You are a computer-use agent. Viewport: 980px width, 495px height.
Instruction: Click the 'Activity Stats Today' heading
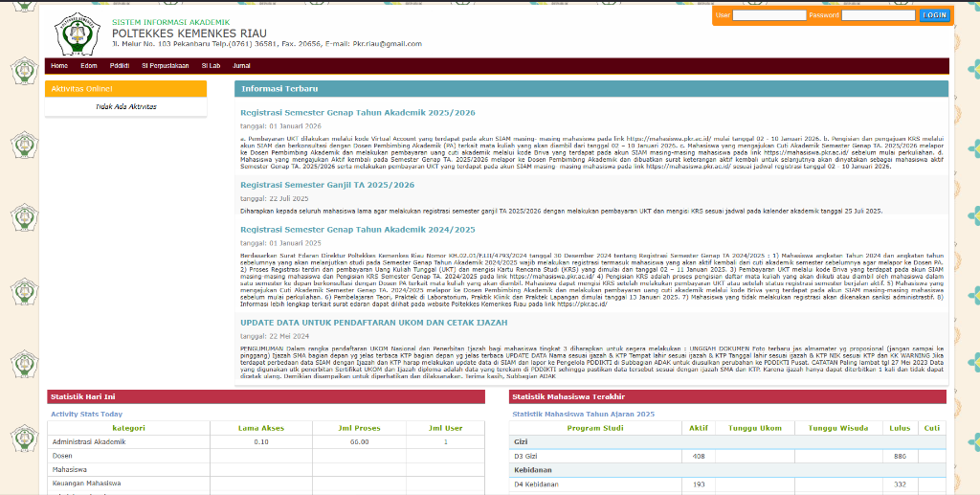[86, 415]
